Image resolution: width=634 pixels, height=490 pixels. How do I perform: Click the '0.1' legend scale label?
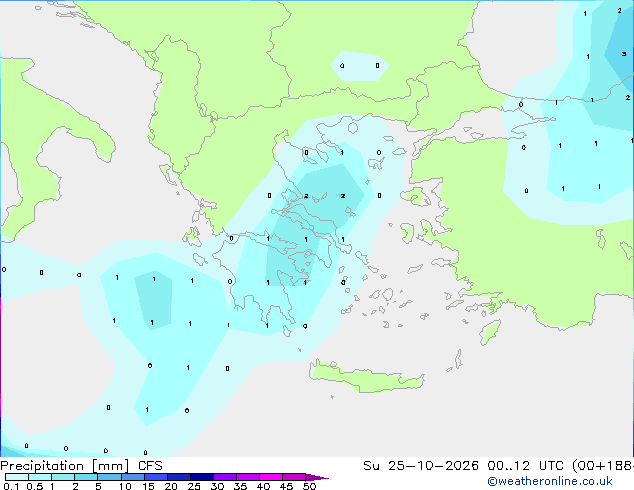click(x=11, y=486)
